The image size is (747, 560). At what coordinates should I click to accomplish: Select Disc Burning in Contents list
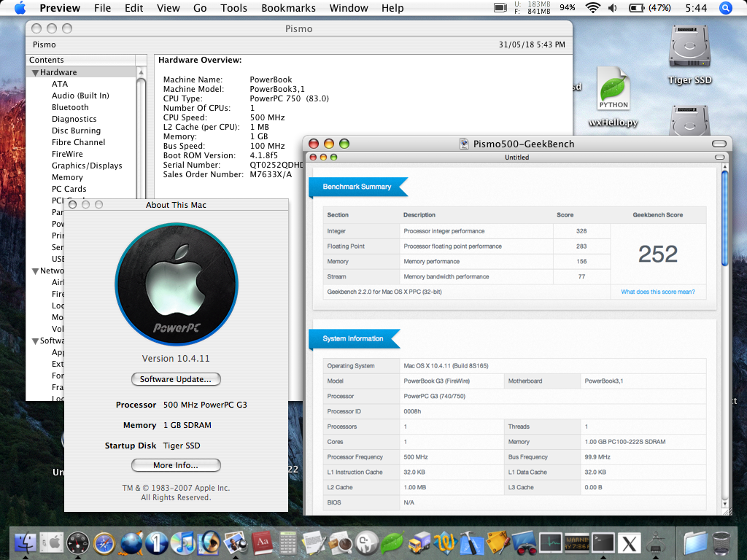click(76, 131)
